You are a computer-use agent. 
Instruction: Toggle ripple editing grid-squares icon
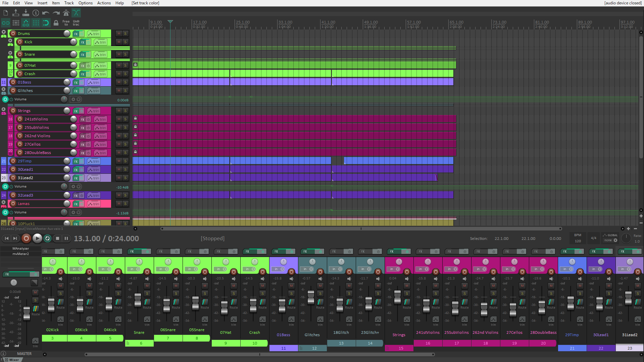pyautogui.click(x=16, y=23)
